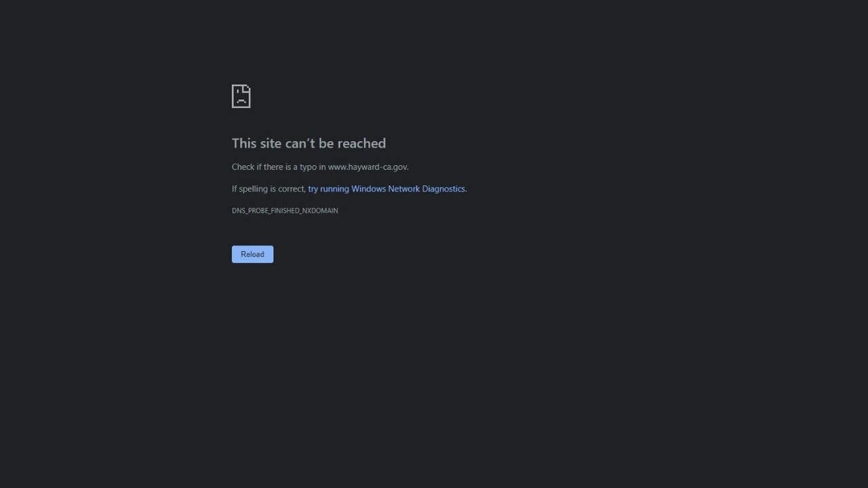This screenshot has width=868, height=488.
Task: Click the DNS_PROBE_FINISHED_NXDOMAIN error code
Action: pos(285,211)
